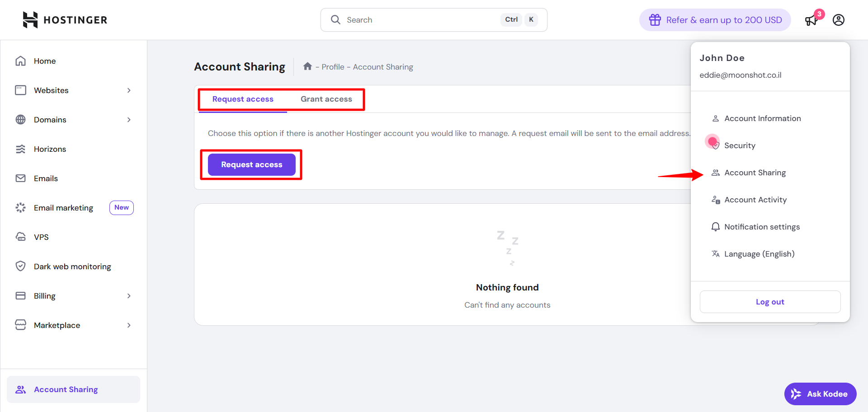Expand the Billing sidebar chevron

(x=129, y=295)
